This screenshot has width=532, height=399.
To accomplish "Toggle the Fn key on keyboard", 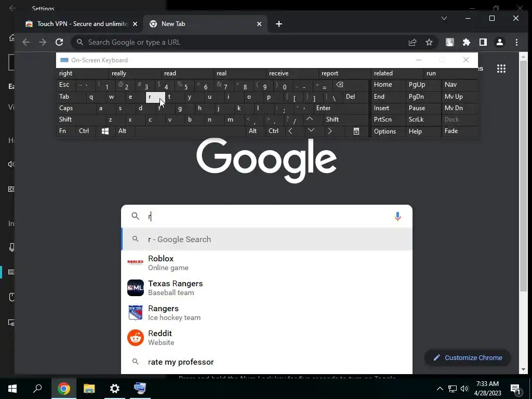I will point(66,131).
